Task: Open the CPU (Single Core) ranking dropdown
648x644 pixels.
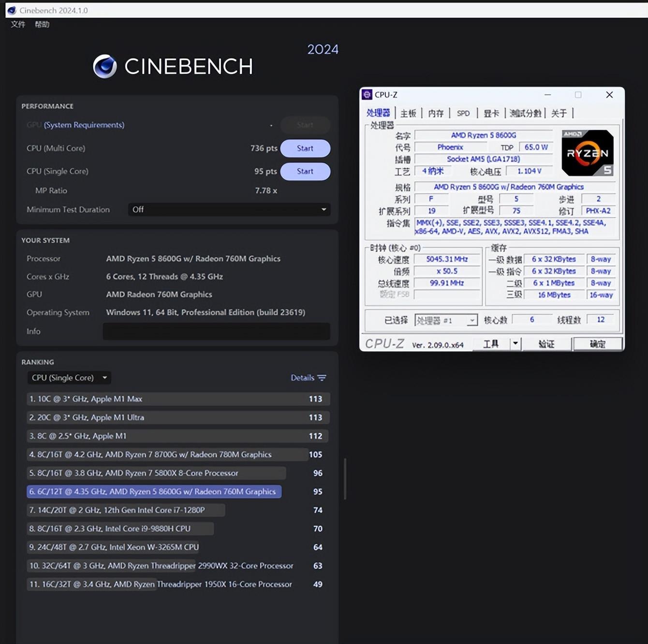Action: (x=69, y=378)
